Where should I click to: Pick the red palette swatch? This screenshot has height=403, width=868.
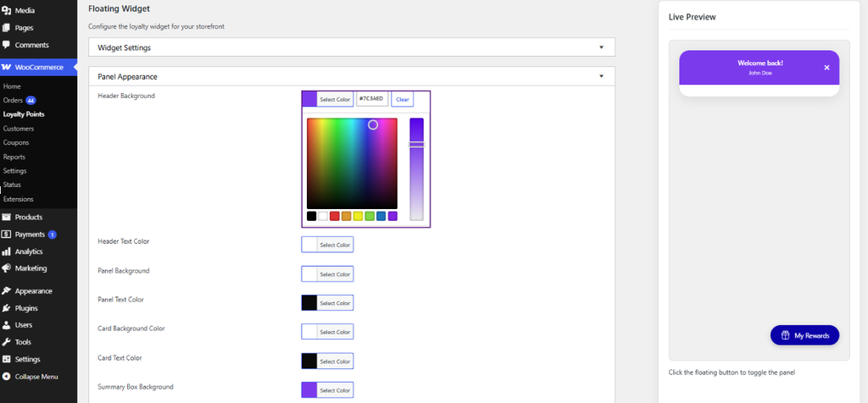[335, 216]
